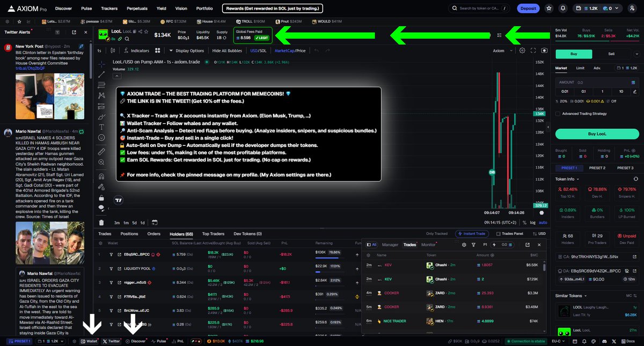The image size is (644, 346).
Task: Enable Advanced Trading Strategy checkbox
Action: (x=558, y=113)
